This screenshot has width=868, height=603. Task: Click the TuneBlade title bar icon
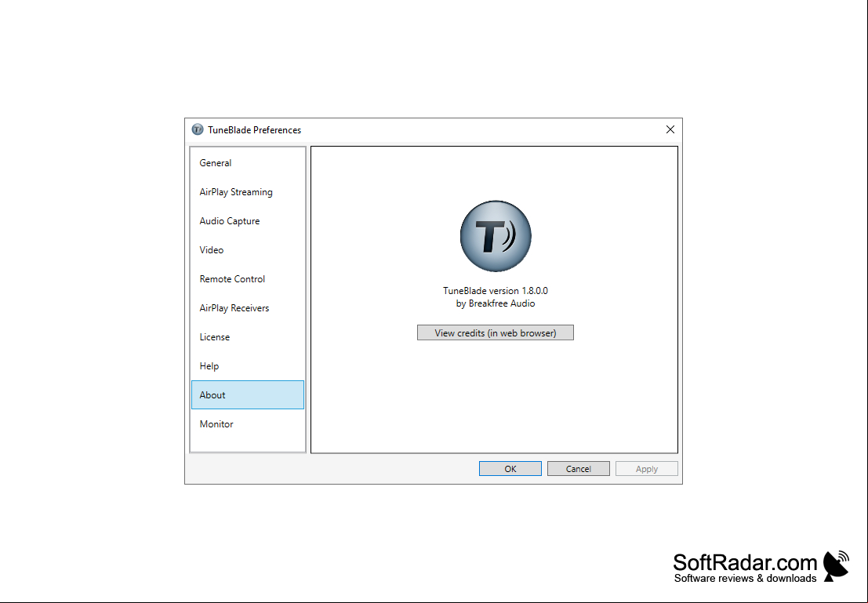point(198,129)
